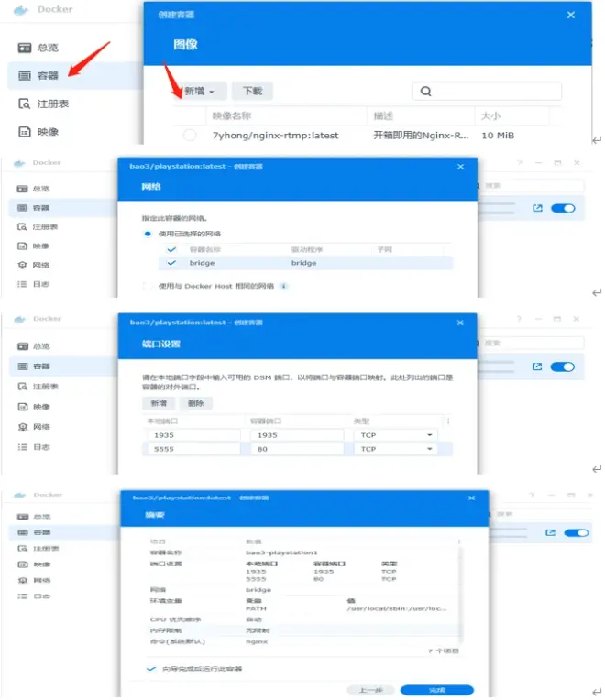Open 日志 in sidebar beside the 网络 dialog
This screenshot has height=700, width=605.
click(34, 284)
